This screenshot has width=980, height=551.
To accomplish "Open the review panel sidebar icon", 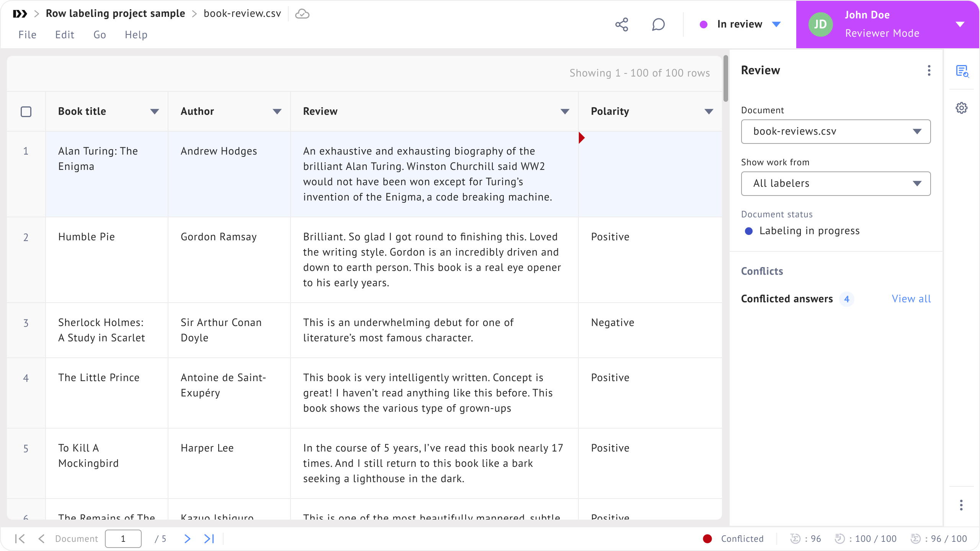I will point(962,71).
